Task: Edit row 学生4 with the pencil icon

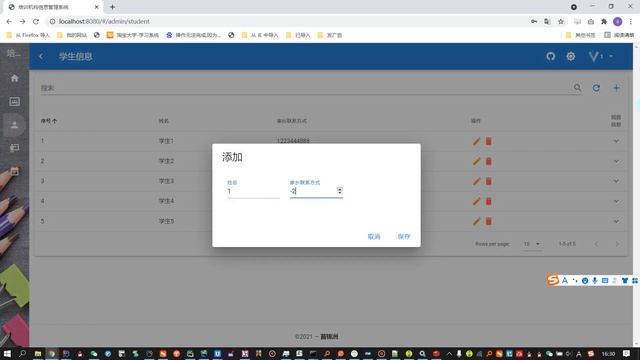Action: coord(476,201)
